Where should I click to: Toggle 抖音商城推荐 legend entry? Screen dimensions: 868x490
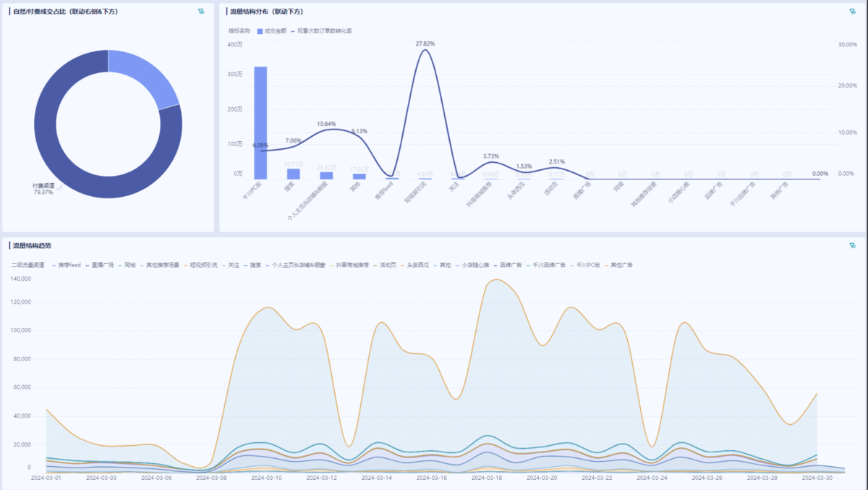point(352,265)
